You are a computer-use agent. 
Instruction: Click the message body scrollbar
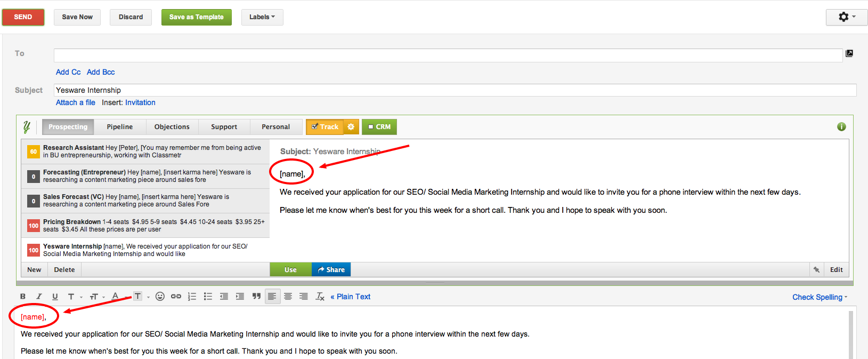tap(851, 335)
